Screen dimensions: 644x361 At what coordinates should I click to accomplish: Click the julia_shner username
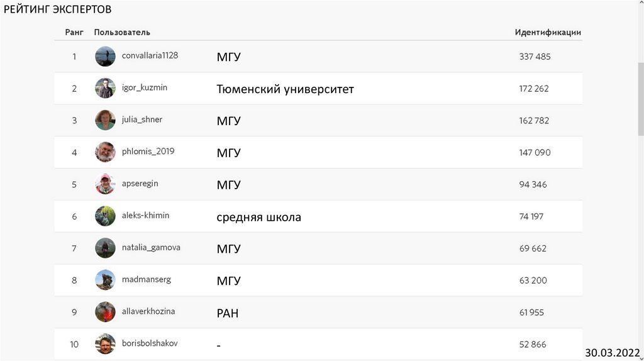[142, 119]
